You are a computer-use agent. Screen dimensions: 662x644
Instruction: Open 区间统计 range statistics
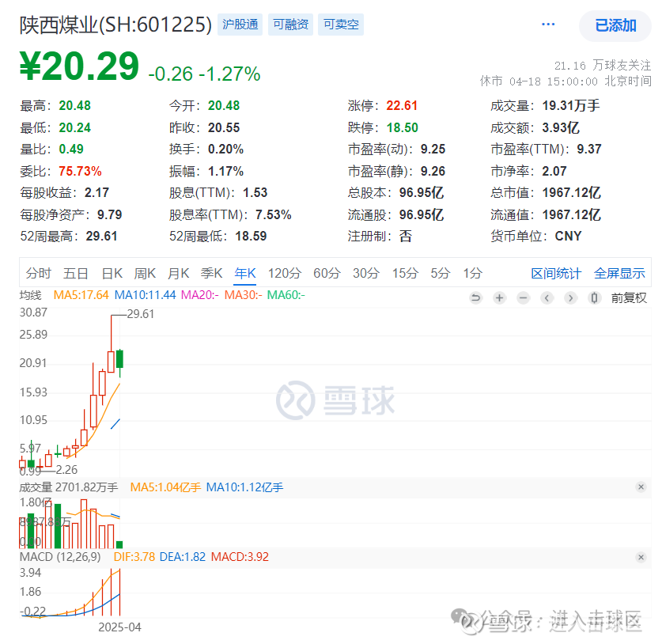556,273
